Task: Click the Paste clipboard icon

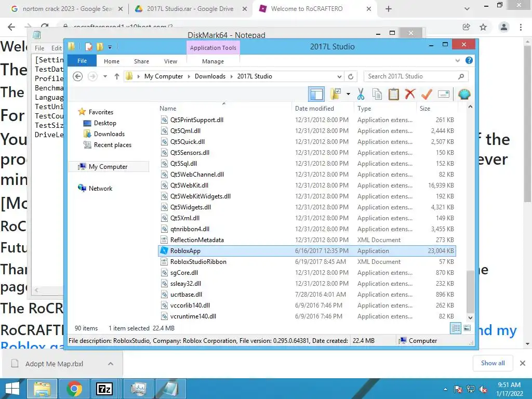Action: (394, 94)
